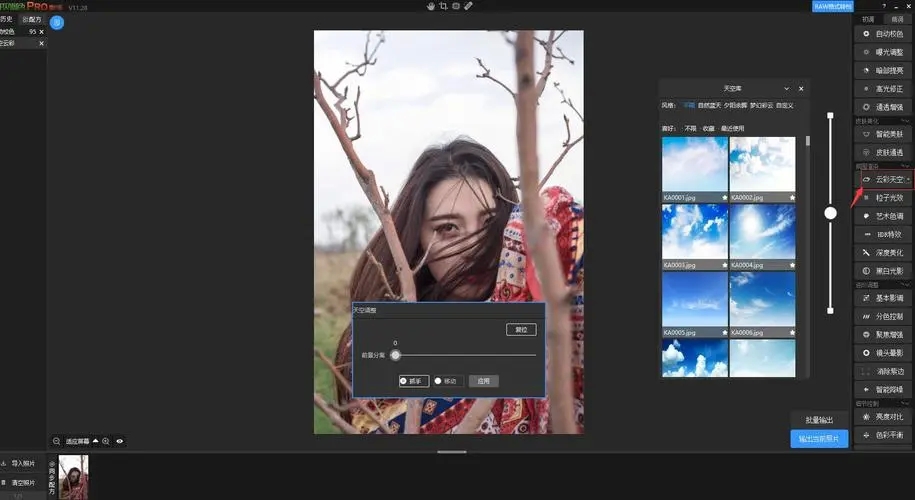This screenshot has height=500, width=915.
Task: Collapse the 天空库 panel via chevron
Action: 787,89
